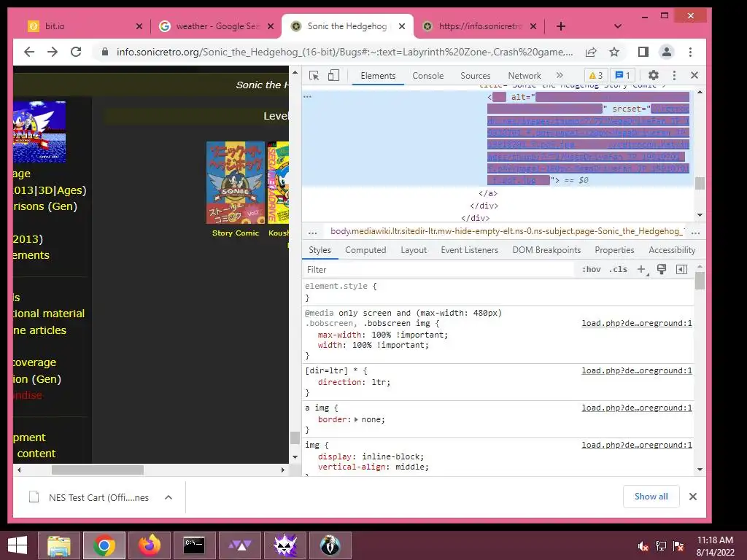Screen dimensions: 747x560
Task: Switch to the Console tab
Action: pos(427,76)
